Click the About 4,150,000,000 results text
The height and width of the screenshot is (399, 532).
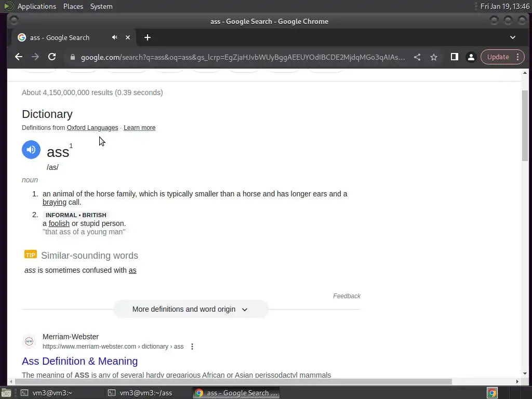click(x=92, y=92)
